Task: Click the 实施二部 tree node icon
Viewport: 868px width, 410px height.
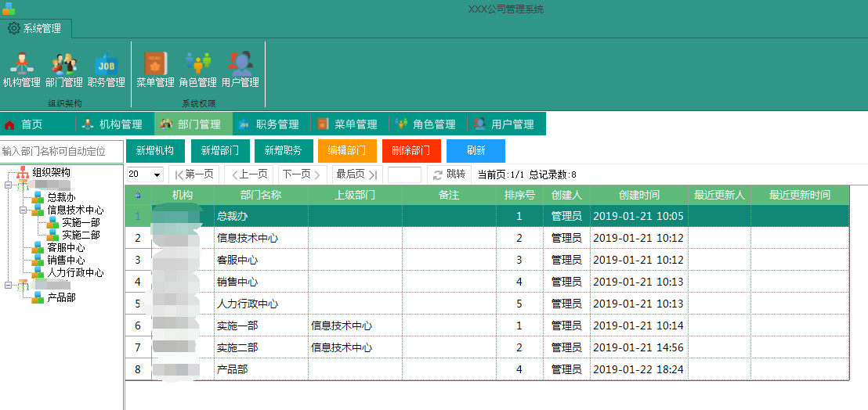Action: [x=52, y=235]
